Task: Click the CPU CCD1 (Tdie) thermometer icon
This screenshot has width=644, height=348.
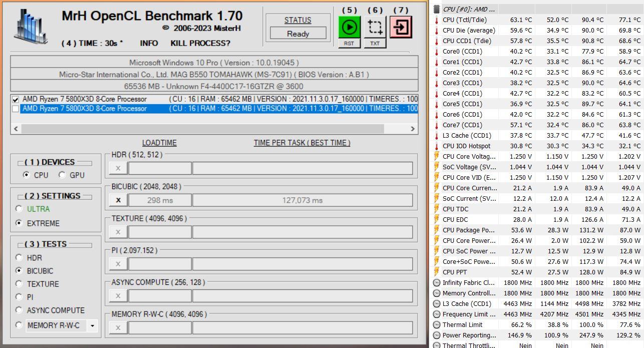Action: click(437, 41)
